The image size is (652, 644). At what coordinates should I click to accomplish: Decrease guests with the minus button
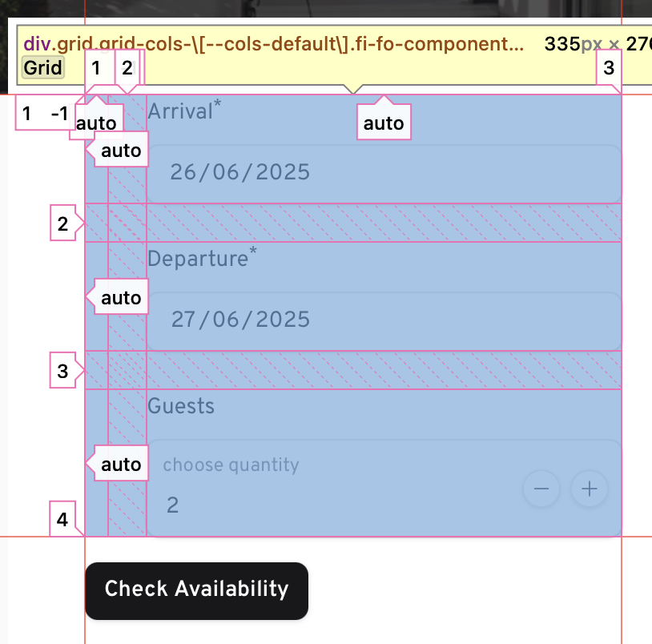click(x=541, y=489)
